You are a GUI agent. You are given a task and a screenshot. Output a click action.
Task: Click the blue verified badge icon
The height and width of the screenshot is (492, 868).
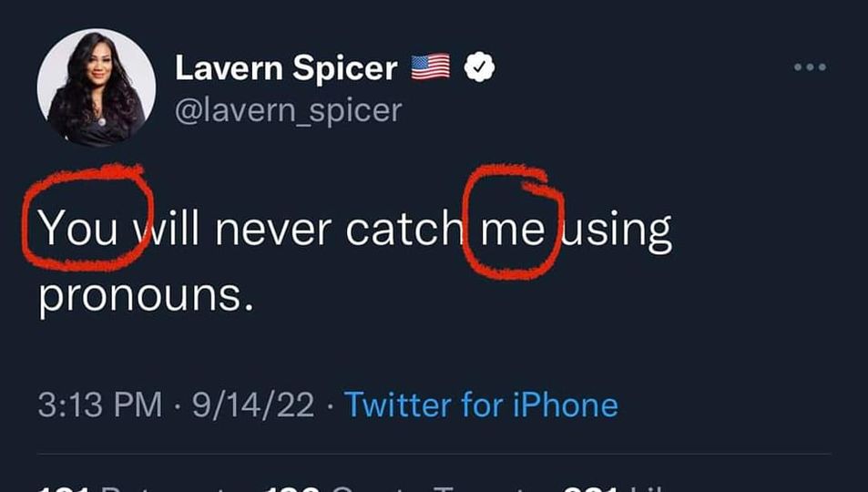479,67
